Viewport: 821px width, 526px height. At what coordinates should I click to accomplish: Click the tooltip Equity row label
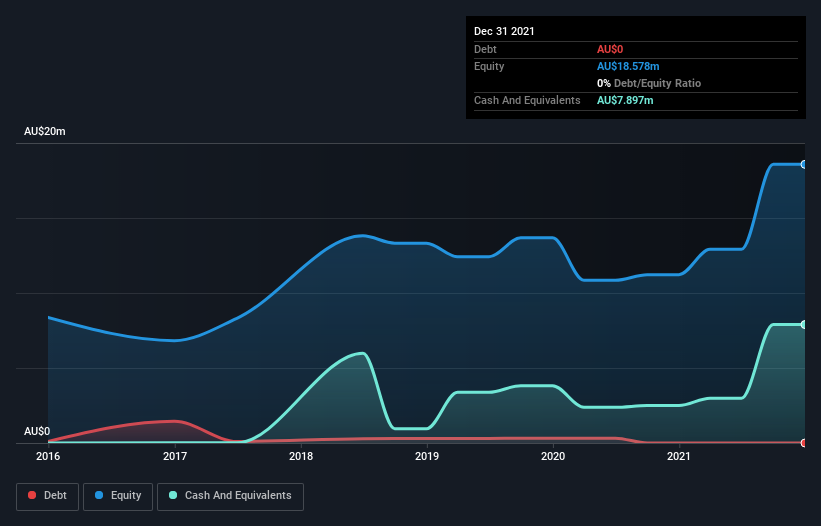point(489,66)
